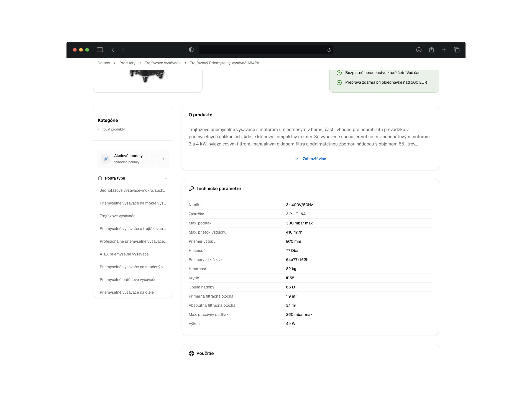
Task: Click Objem nádoby value 65 Lt
Action: coord(291,287)
